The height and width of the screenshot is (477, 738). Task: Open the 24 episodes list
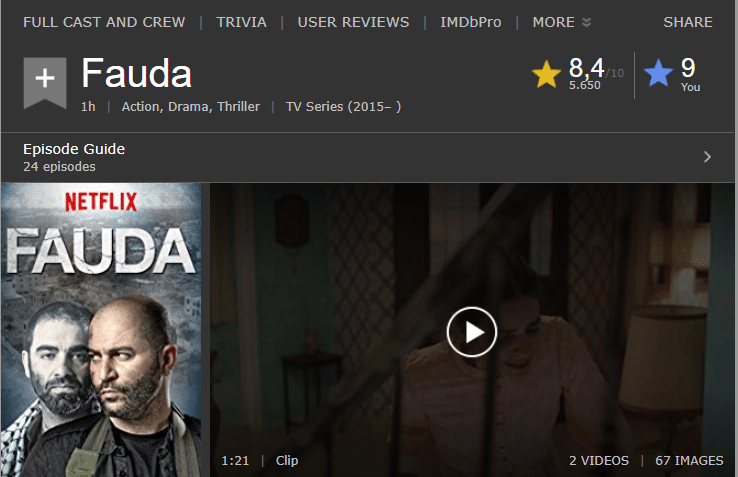(59, 167)
